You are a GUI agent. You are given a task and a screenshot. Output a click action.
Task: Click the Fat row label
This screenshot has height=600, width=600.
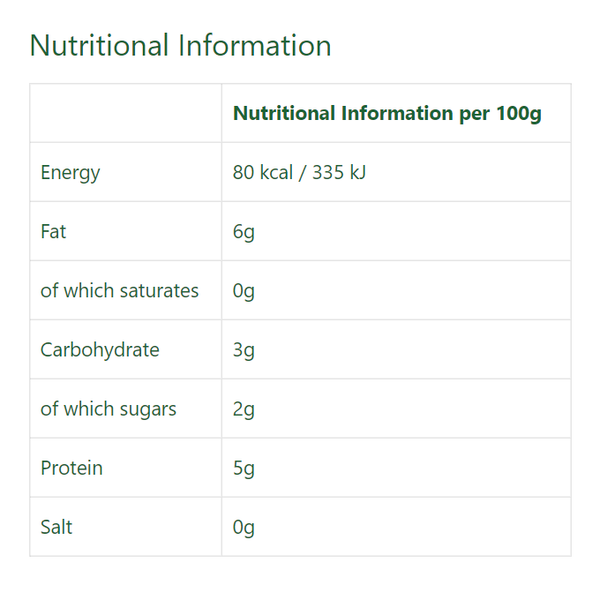pos(53,232)
